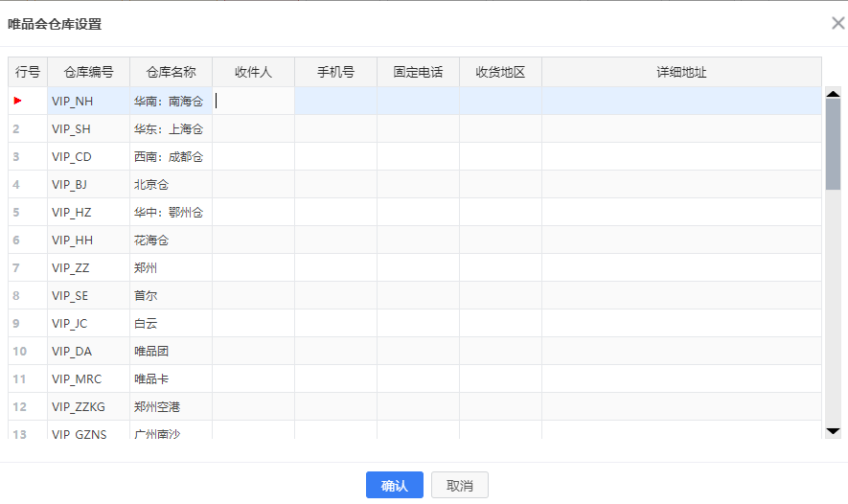Click row number 5
The height and width of the screenshot is (504, 848).
28,212
